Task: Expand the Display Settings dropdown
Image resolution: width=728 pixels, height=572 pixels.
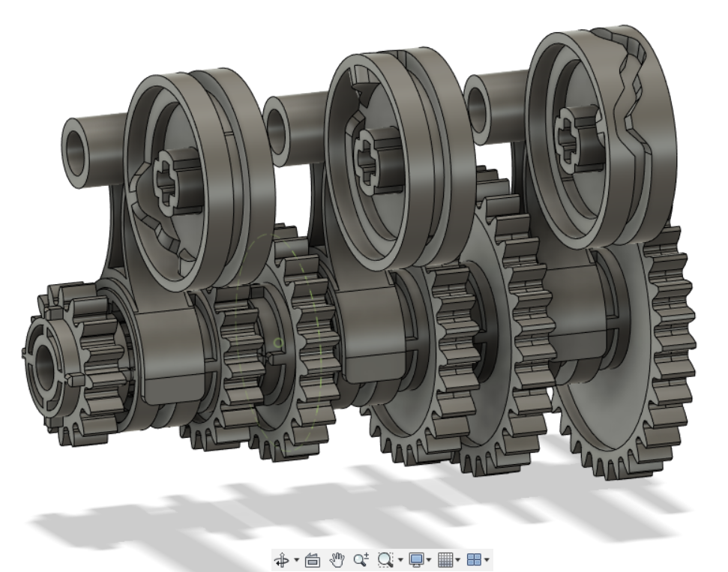Action: [428, 559]
